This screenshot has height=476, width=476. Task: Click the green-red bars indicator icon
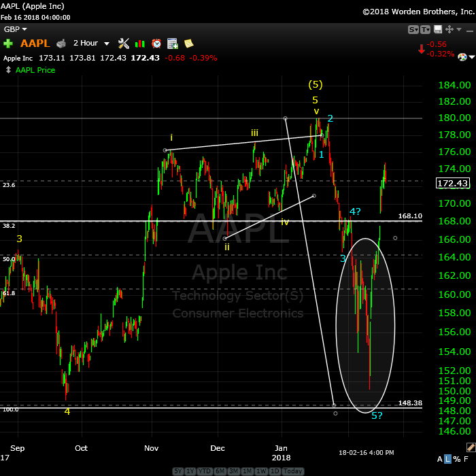point(140,44)
